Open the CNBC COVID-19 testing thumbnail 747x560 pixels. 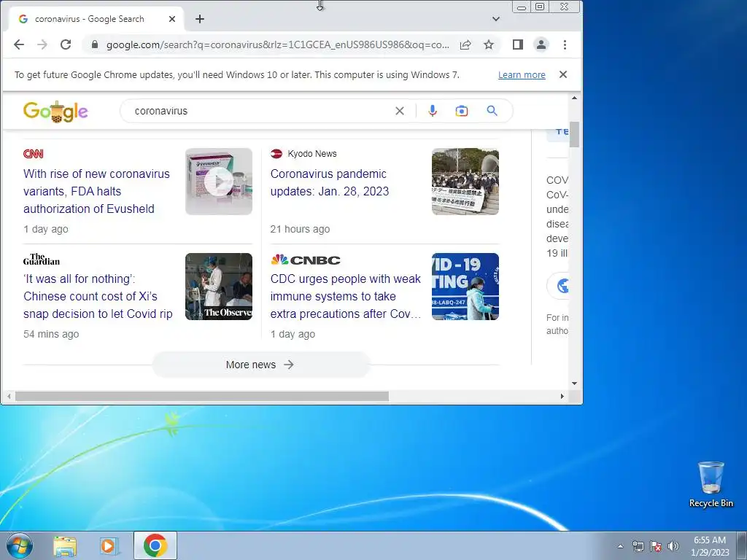point(465,287)
